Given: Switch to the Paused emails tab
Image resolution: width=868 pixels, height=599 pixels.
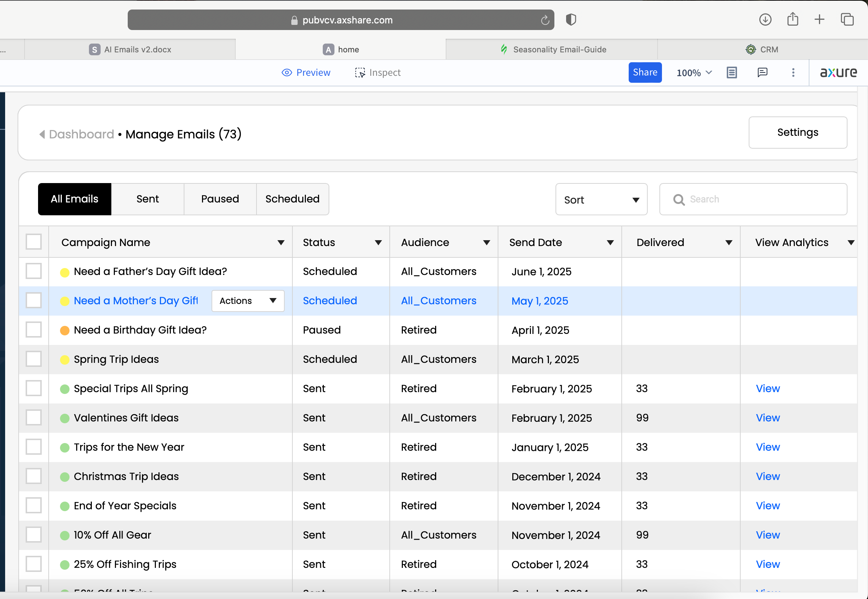Looking at the screenshot, I should coord(220,199).
